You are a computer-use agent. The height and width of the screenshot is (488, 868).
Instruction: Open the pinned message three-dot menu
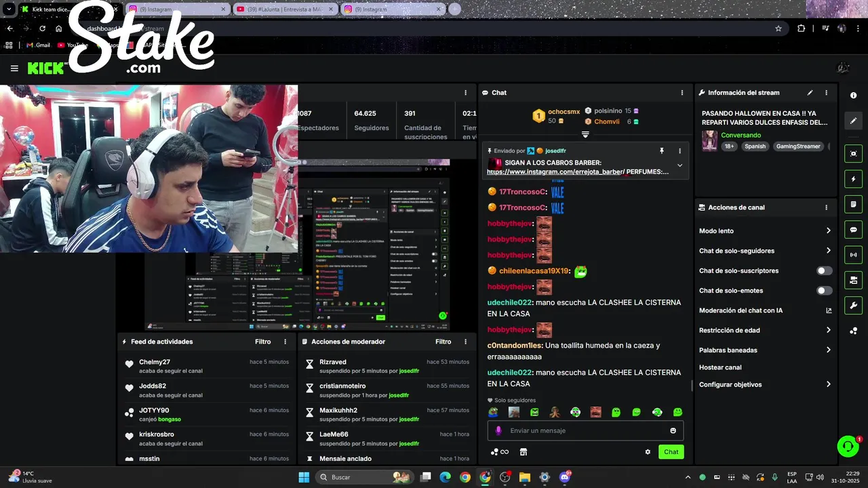pyautogui.click(x=679, y=151)
